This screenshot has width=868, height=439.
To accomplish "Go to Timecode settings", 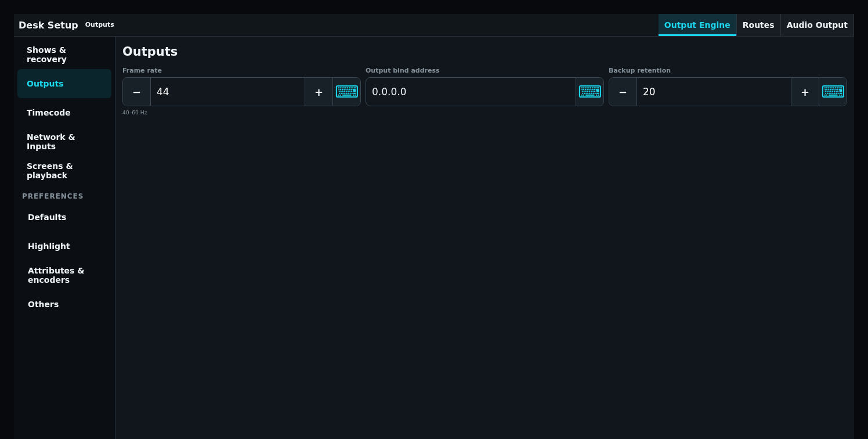I will (x=64, y=113).
